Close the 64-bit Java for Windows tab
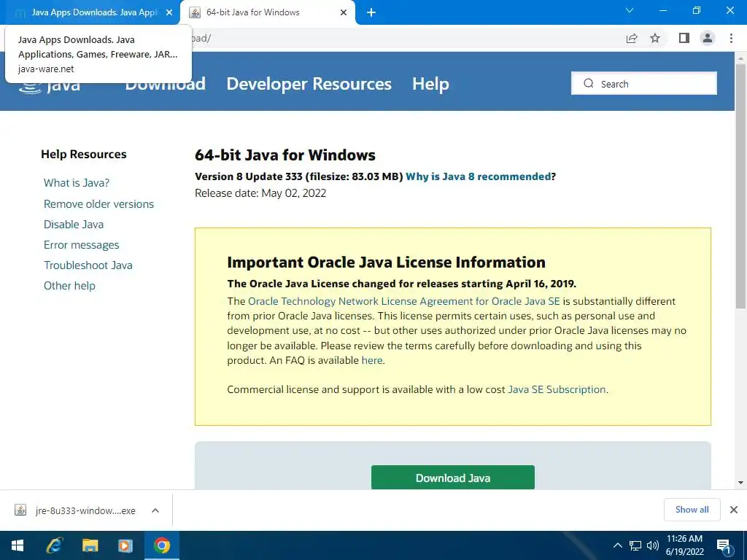The height and width of the screenshot is (560, 747). point(344,12)
